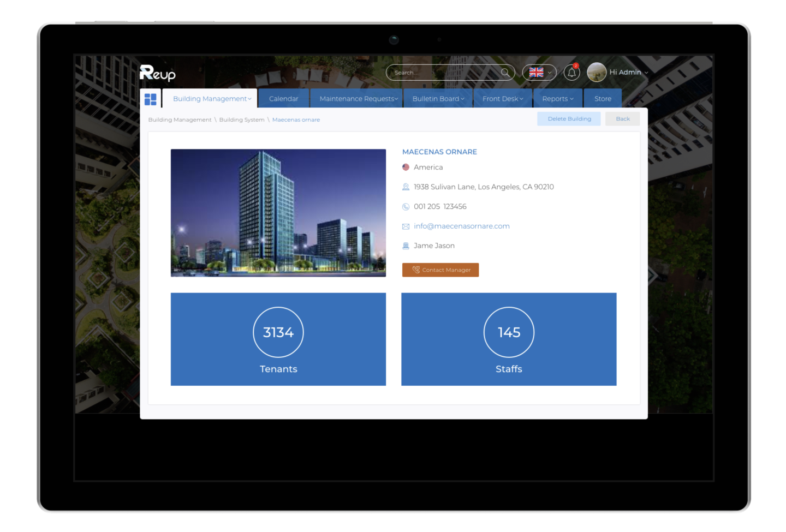Expand the Maintenance Requests menu
Screen dimensions: 786x532
click(x=358, y=99)
